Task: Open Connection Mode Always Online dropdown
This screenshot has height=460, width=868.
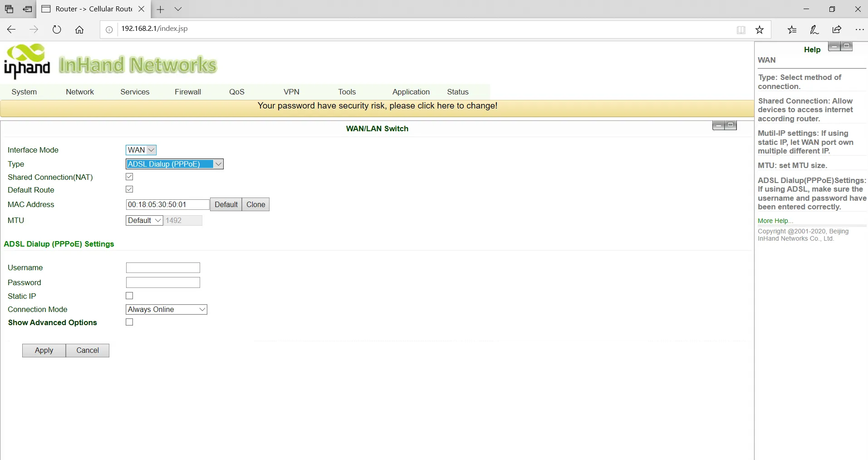Action: coord(167,309)
